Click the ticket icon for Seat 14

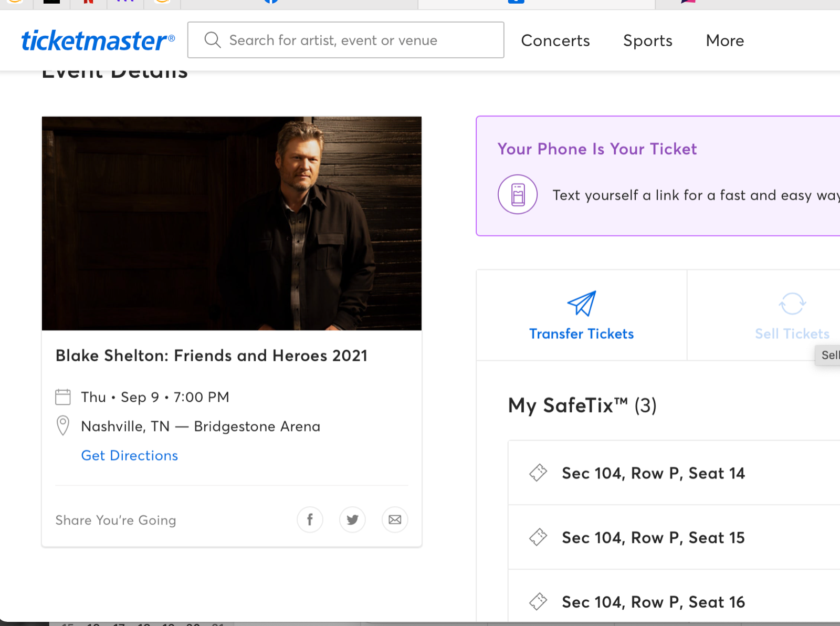pos(538,473)
